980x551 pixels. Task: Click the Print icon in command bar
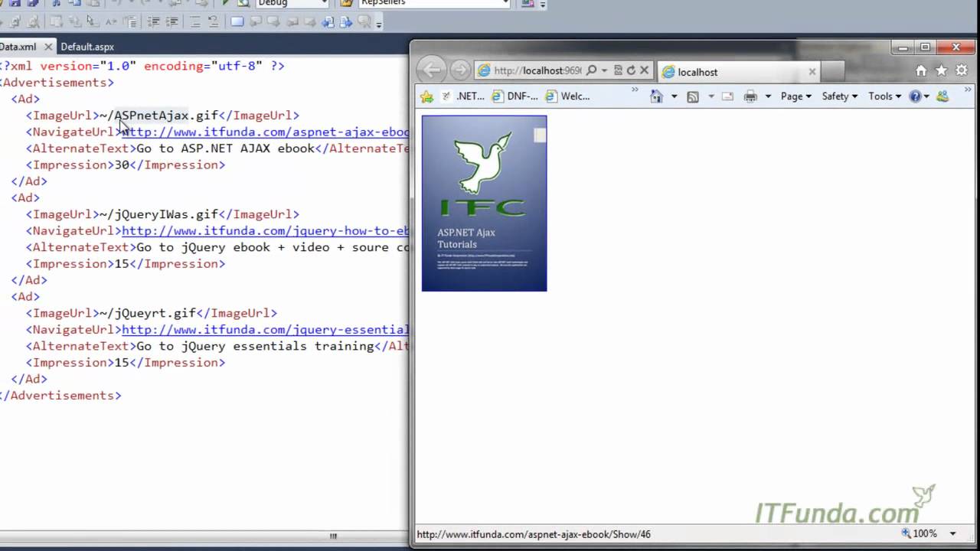[750, 96]
